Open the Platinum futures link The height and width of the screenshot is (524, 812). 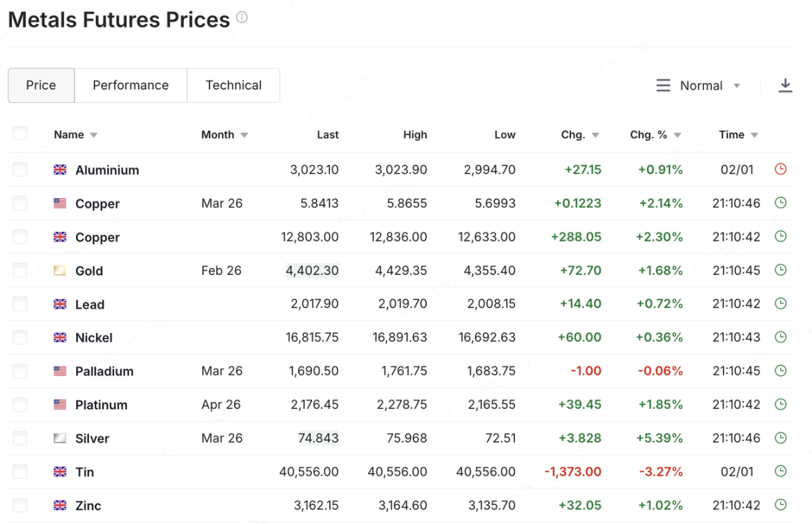coord(101,405)
